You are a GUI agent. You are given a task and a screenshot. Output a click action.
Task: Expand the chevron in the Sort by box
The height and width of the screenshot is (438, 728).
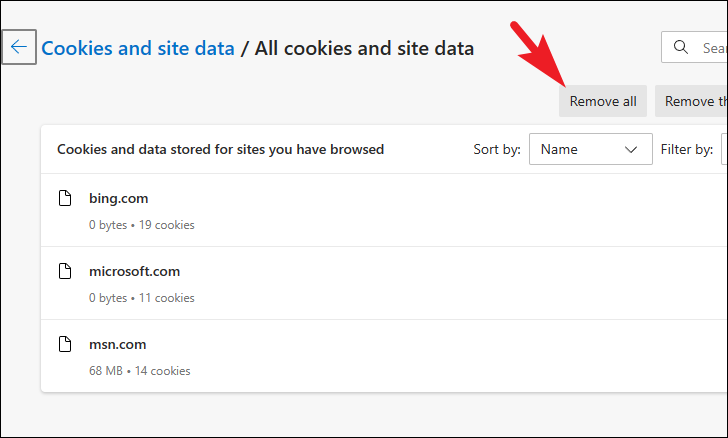(630, 150)
